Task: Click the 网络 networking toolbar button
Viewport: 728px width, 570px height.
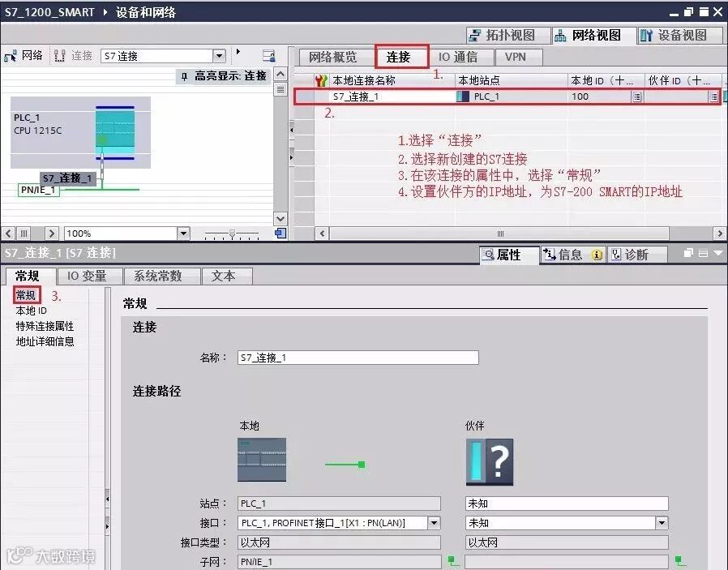Action: click(x=24, y=56)
